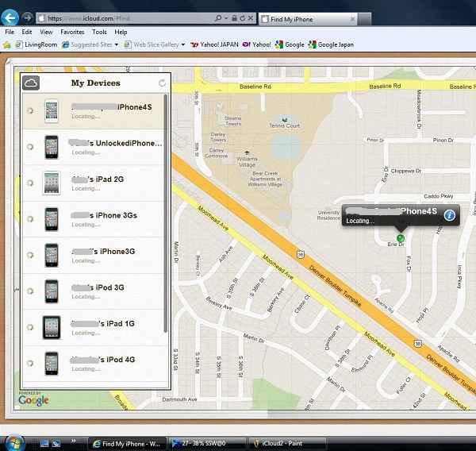Viewport: 476px width, 451px height.
Task: Expand the quick launch overflow chevron
Action: [73, 441]
